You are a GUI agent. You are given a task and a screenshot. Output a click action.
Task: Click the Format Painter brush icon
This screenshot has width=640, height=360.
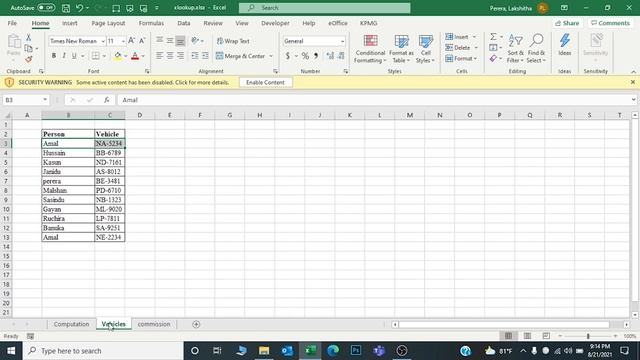point(29,59)
